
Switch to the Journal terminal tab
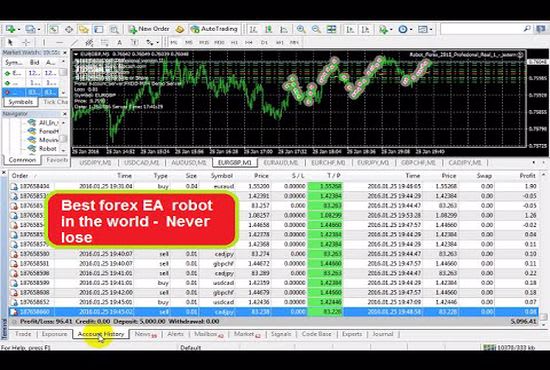tap(383, 334)
